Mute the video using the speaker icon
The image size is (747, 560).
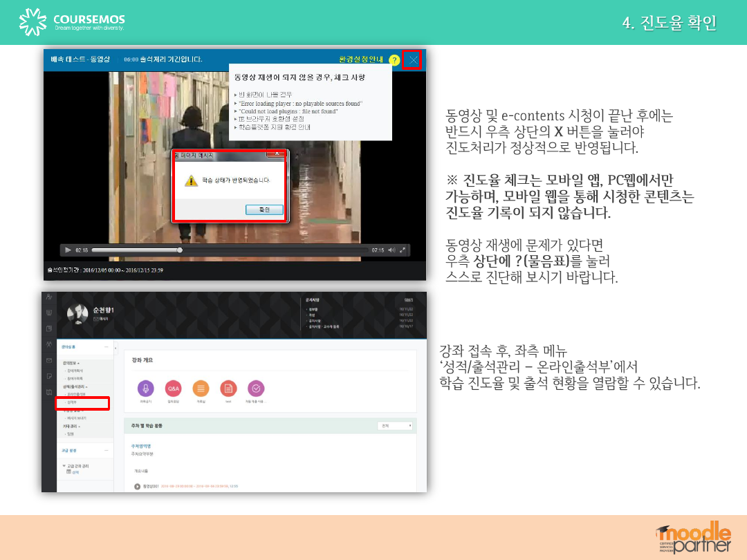(x=391, y=250)
